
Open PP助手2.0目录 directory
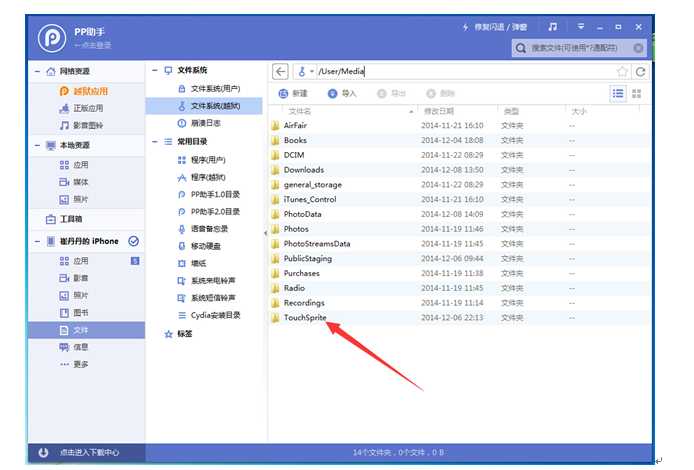coord(209,212)
